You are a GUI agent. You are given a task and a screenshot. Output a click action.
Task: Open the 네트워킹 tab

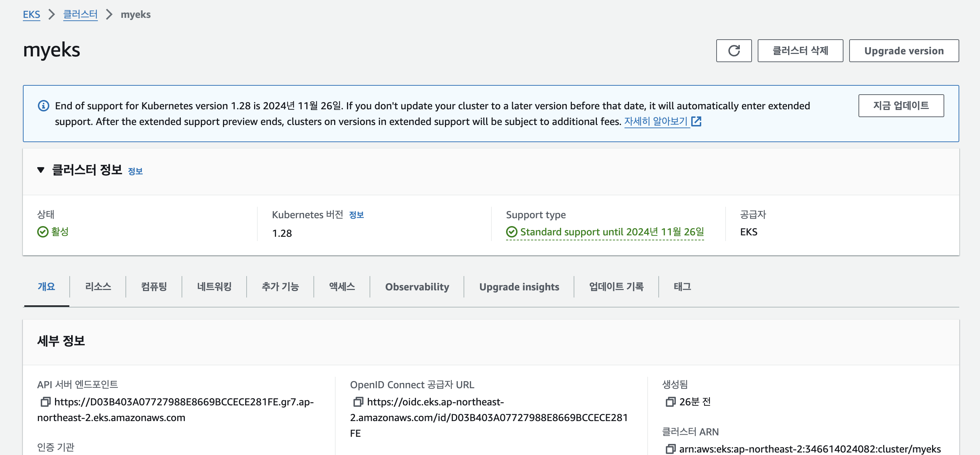tap(214, 287)
